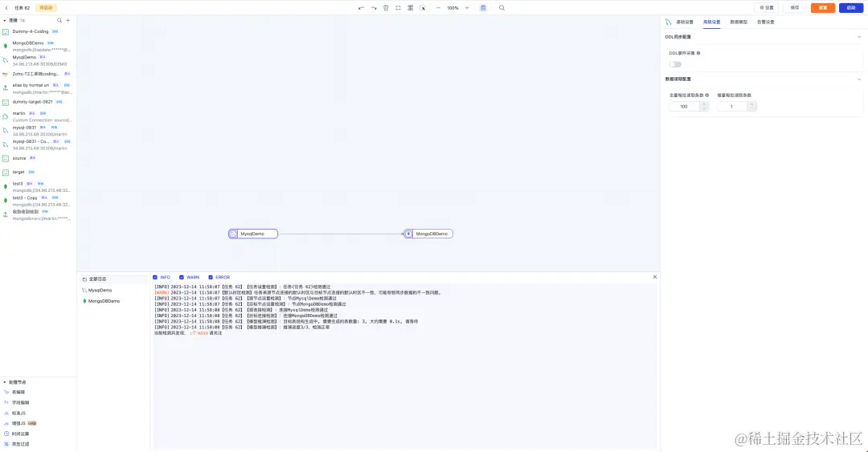Search connections with the sidebar magnifier

click(59, 20)
